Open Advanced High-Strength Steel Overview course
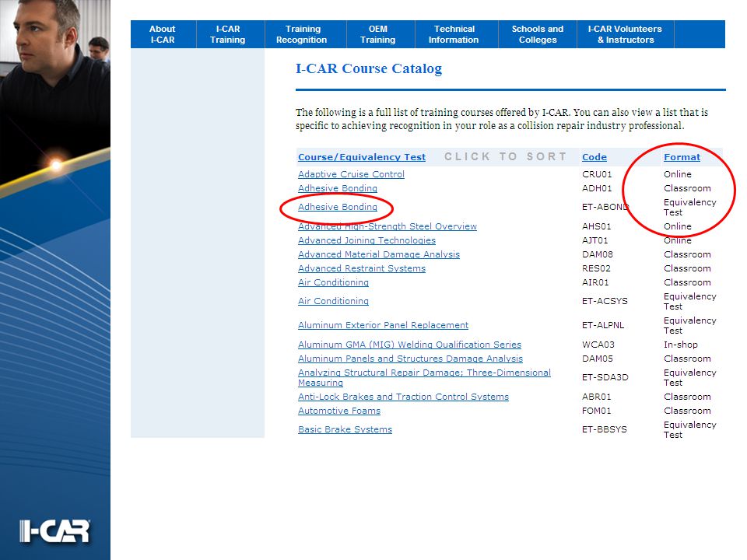The height and width of the screenshot is (560, 747). click(x=388, y=226)
